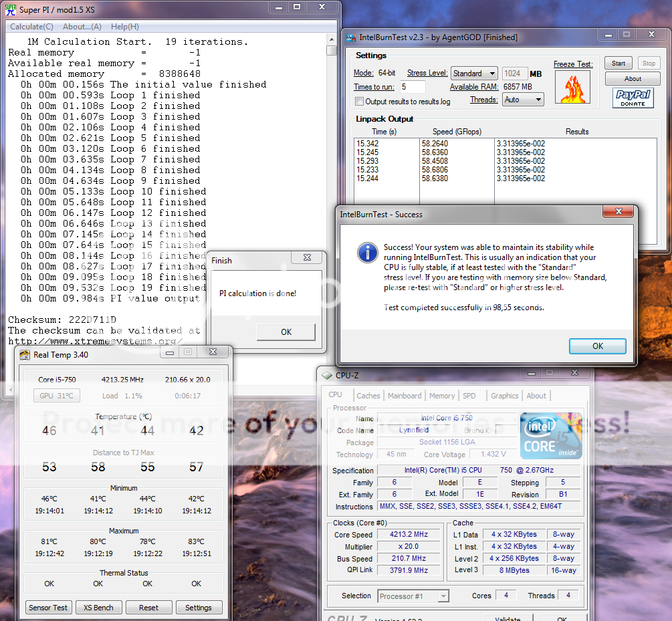
Task: Click the Sensor Test button
Action: pyautogui.click(x=49, y=608)
